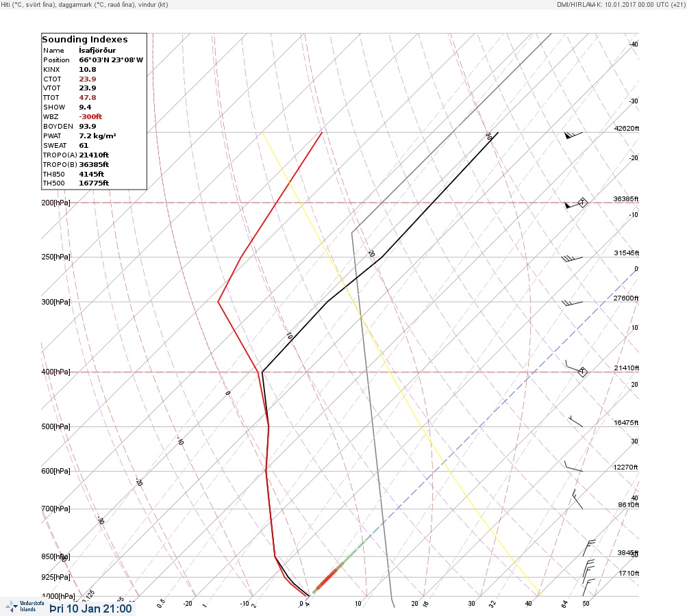Click the wind barb at 850hPa level
This screenshot has width=687, height=616.
point(589,548)
